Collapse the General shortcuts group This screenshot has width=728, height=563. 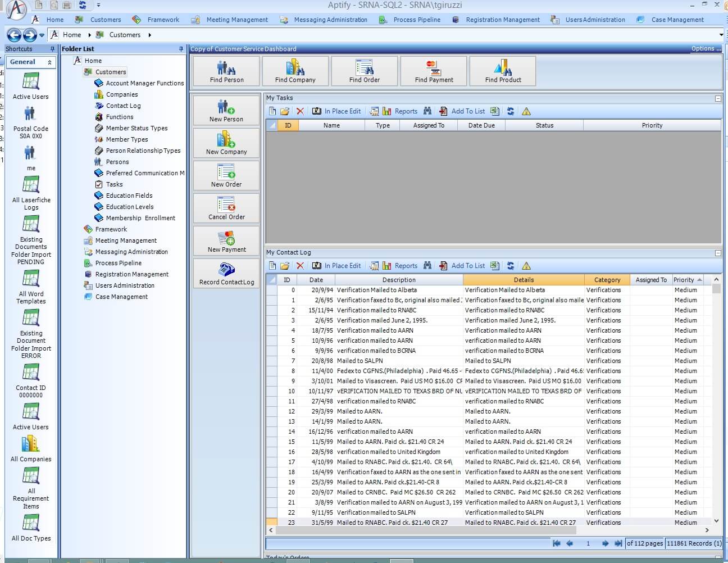pyautogui.click(x=49, y=62)
